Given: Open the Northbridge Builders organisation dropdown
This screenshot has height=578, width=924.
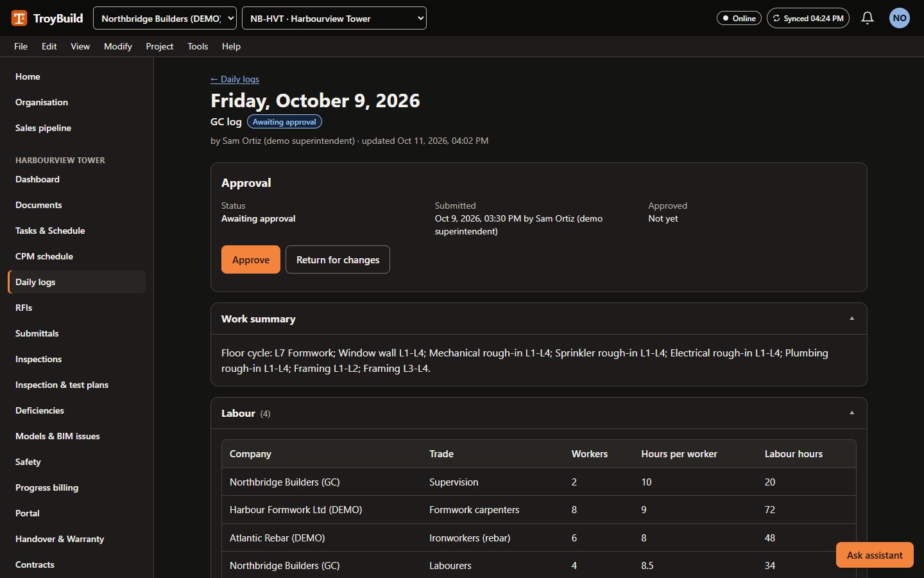Looking at the screenshot, I should click(165, 18).
